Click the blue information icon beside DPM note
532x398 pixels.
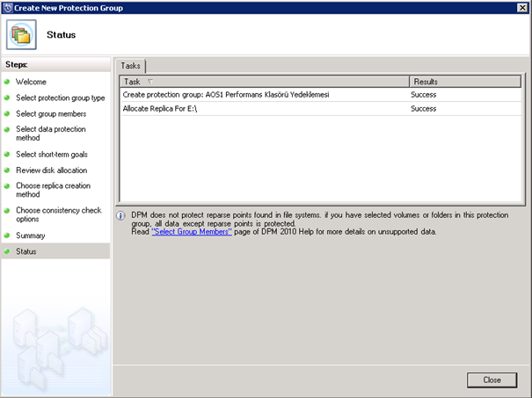[120, 215]
